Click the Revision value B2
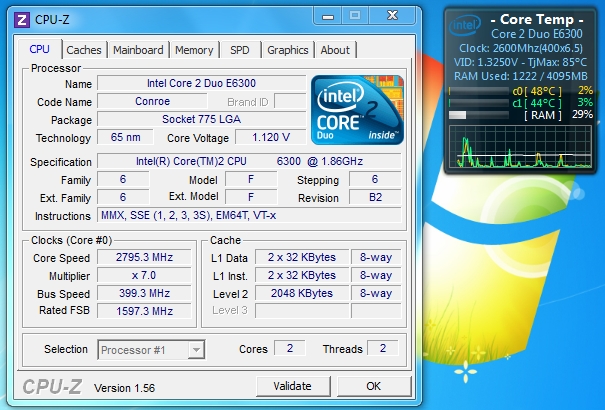This screenshot has height=410, width=605. click(x=375, y=197)
